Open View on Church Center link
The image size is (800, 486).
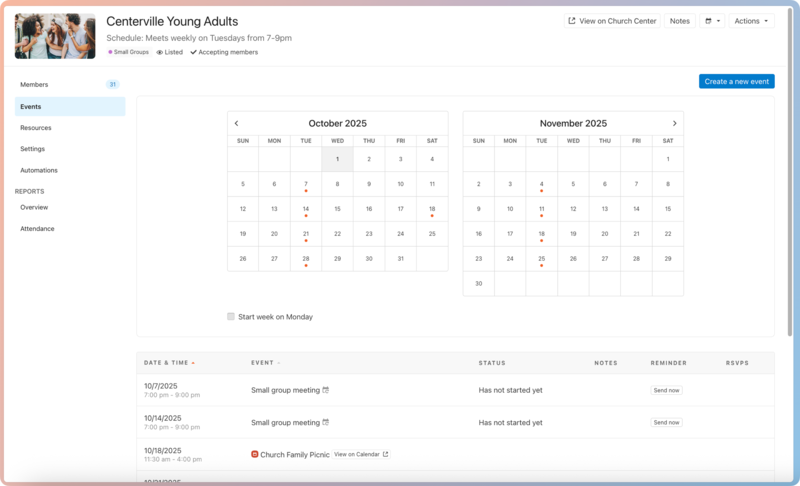point(612,21)
